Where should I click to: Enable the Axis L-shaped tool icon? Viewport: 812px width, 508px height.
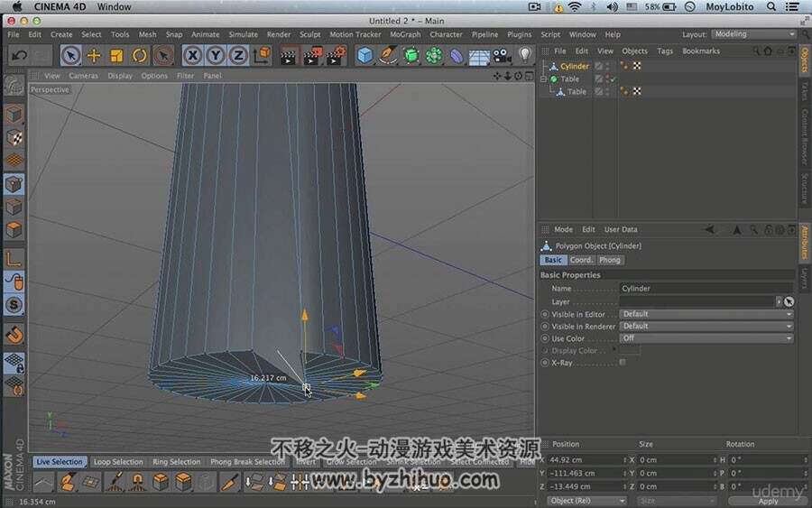click(14, 258)
